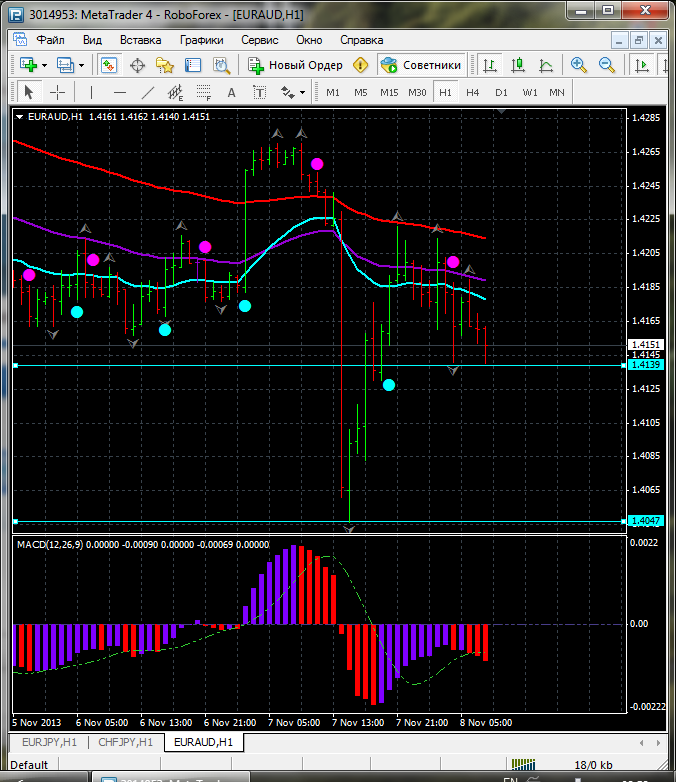The image size is (676, 782).
Task: Open the Файл menu
Action: 50,40
